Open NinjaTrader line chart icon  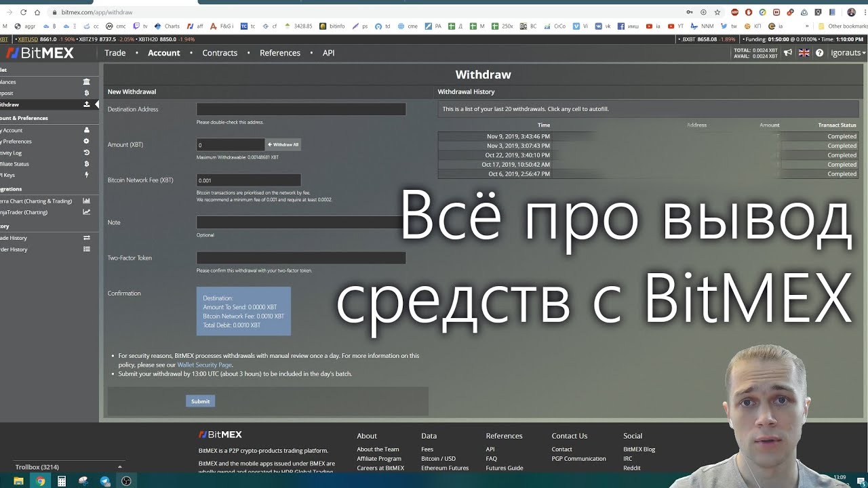pyautogui.click(x=86, y=212)
